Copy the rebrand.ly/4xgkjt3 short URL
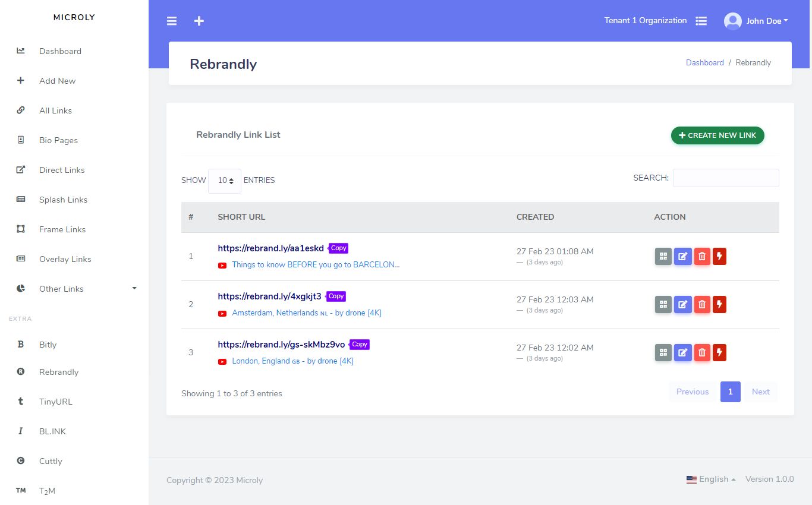The image size is (812, 505). click(x=336, y=296)
